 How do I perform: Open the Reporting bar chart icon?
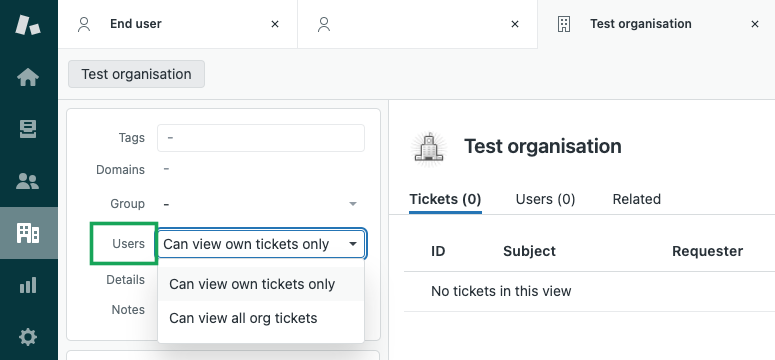(x=28, y=285)
